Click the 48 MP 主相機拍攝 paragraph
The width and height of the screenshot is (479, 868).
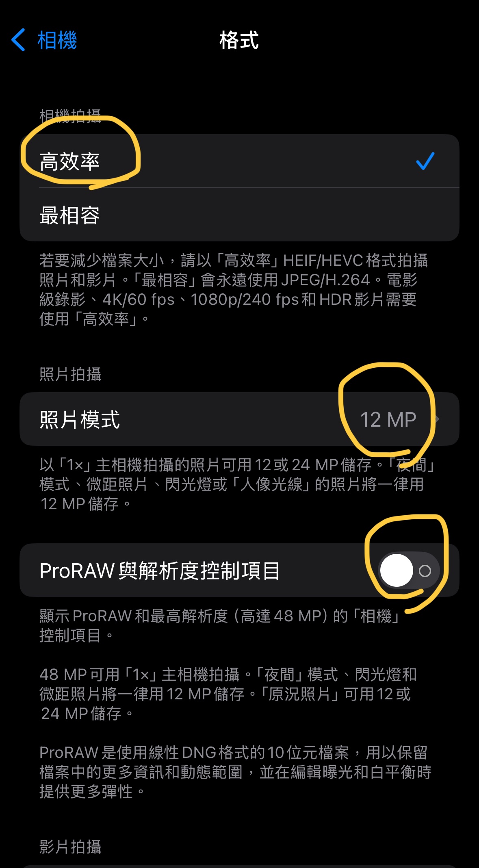[x=228, y=694]
